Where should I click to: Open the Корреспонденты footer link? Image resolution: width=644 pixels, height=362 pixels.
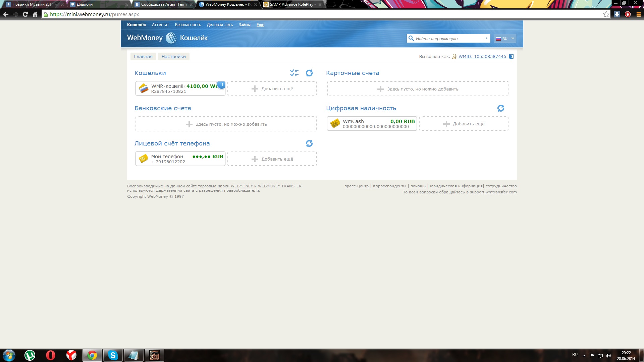pyautogui.click(x=389, y=186)
